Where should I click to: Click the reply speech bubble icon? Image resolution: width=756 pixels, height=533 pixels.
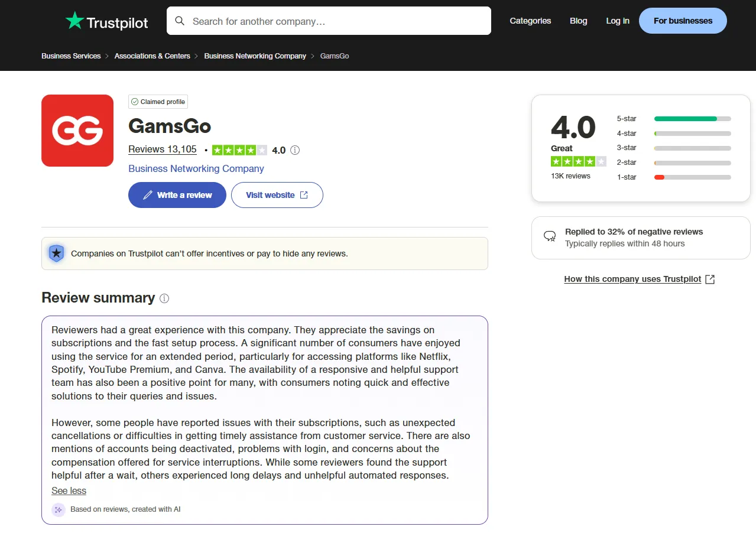point(550,237)
